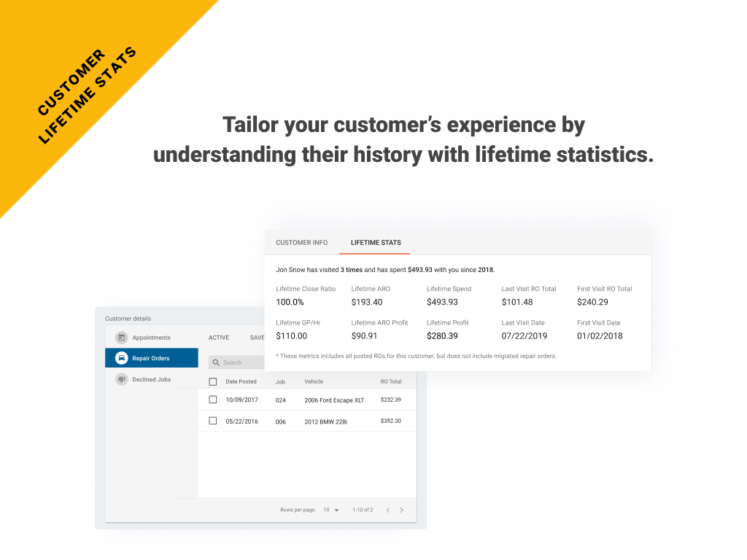Click the ACTIVE filter tab
The height and width of the screenshot is (560, 747).
pos(219,337)
